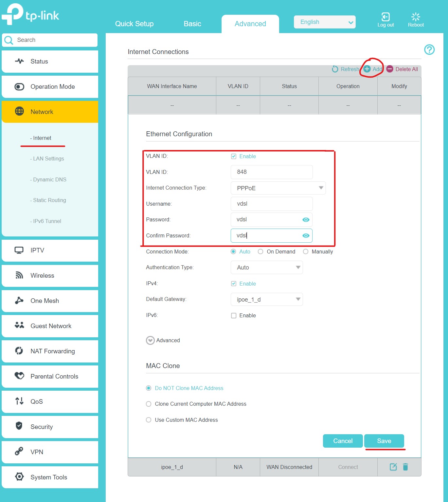Open NAT Forwarding settings

tap(52, 351)
